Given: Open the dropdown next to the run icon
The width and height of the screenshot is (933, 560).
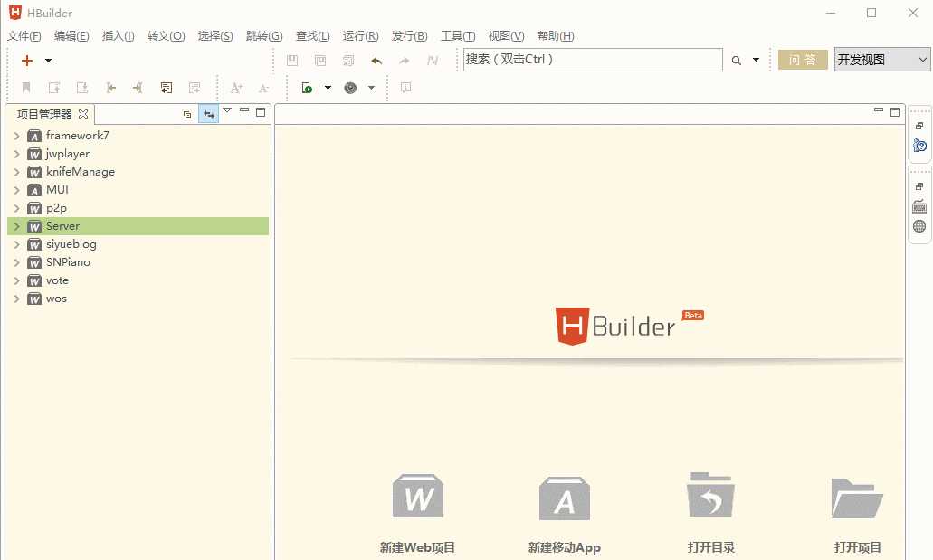Looking at the screenshot, I should tap(328, 88).
